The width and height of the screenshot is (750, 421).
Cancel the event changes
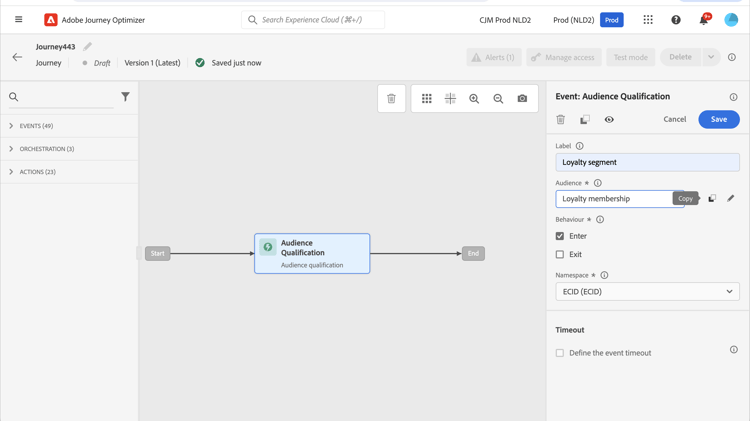point(675,119)
